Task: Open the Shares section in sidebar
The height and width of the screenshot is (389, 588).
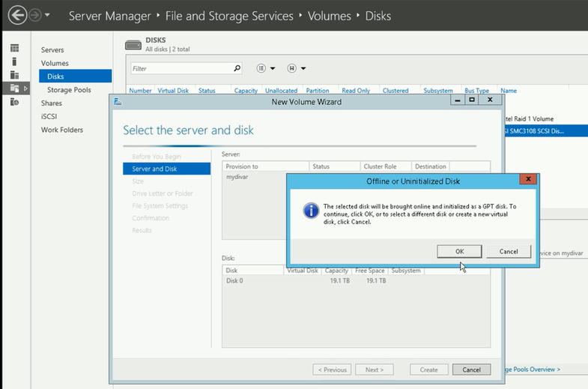Action: pos(52,103)
